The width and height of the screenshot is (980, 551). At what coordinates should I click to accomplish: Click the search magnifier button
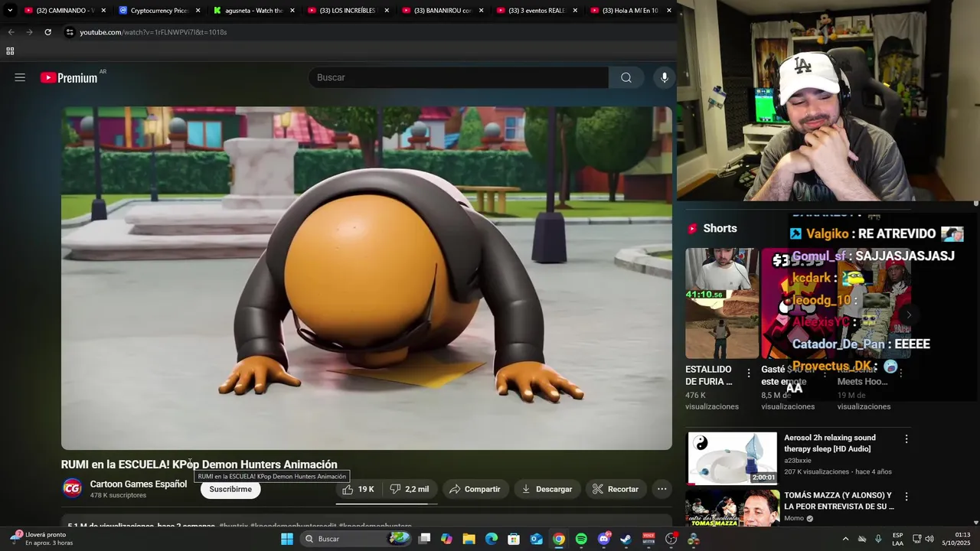point(626,77)
